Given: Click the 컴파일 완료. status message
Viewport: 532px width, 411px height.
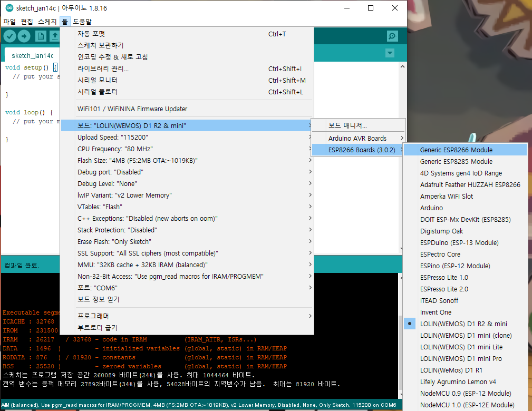Looking at the screenshot, I should [22, 265].
